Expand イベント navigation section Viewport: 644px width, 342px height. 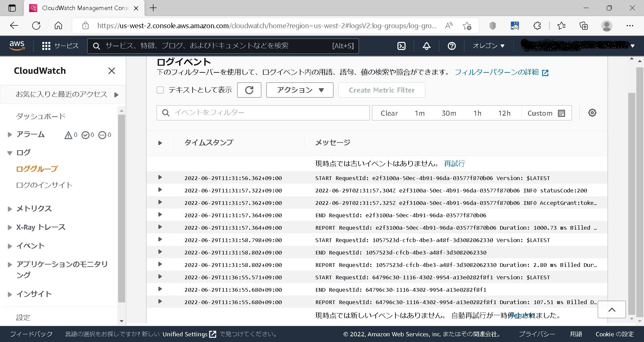[10, 246]
